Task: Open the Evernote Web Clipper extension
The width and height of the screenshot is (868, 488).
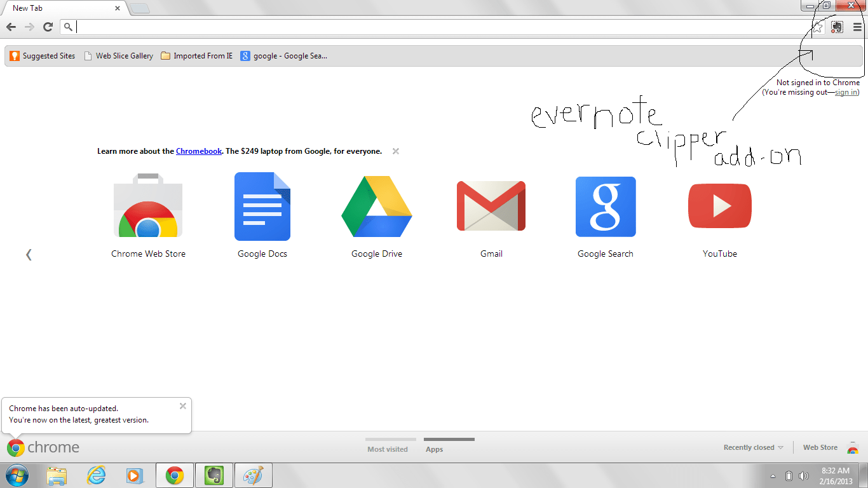Action: pyautogui.click(x=837, y=27)
